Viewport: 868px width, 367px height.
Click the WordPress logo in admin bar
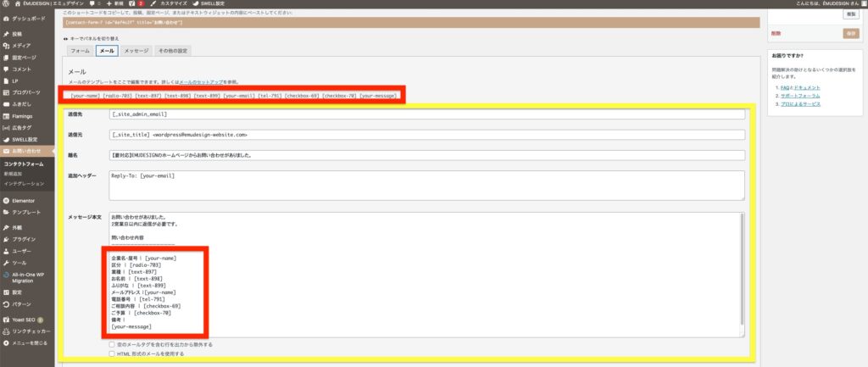pos(6,4)
